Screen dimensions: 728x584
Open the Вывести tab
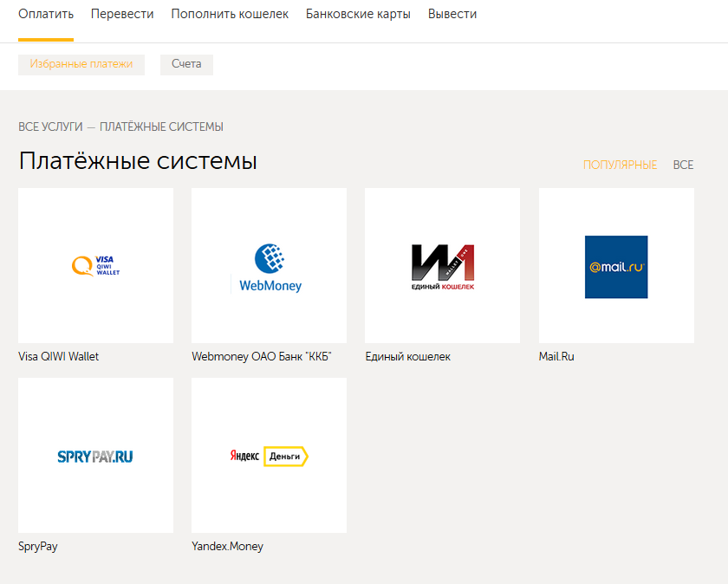[452, 15]
